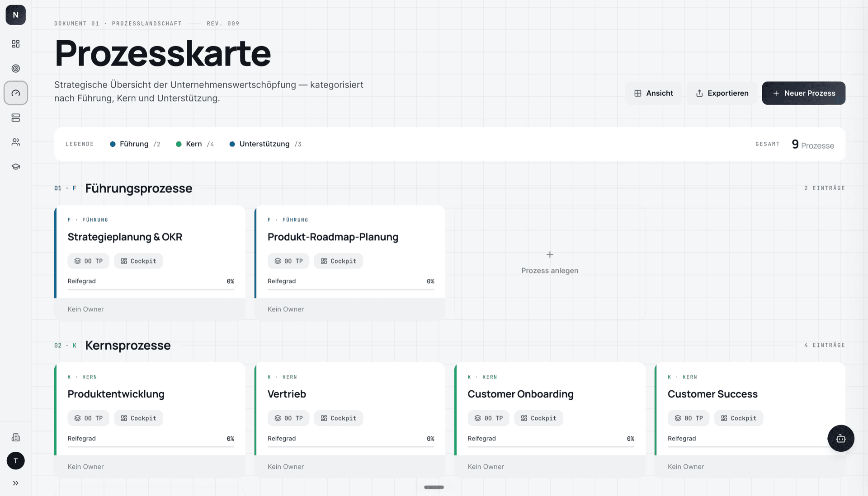
Task: Open the stacked rows sidebar icon
Action: point(16,118)
